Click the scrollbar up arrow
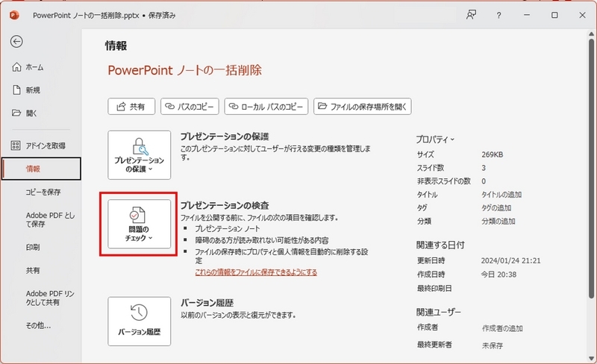 (591, 34)
